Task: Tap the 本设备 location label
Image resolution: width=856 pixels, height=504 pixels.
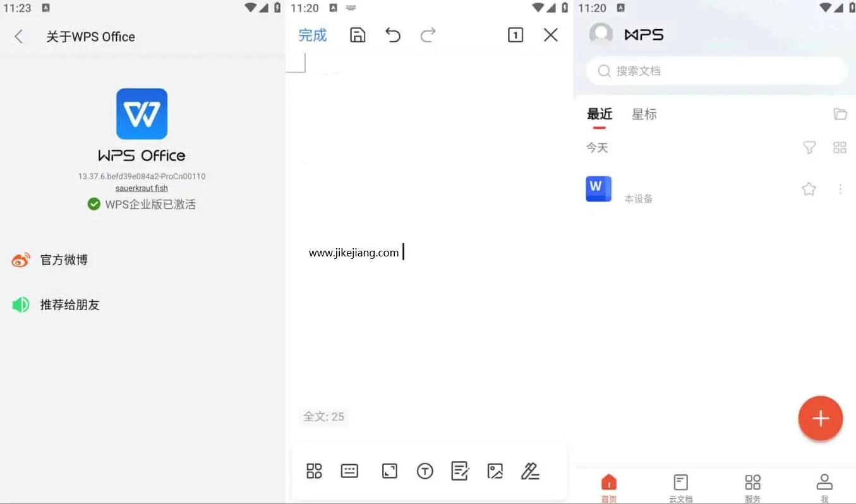Action: (x=639, y=198)
